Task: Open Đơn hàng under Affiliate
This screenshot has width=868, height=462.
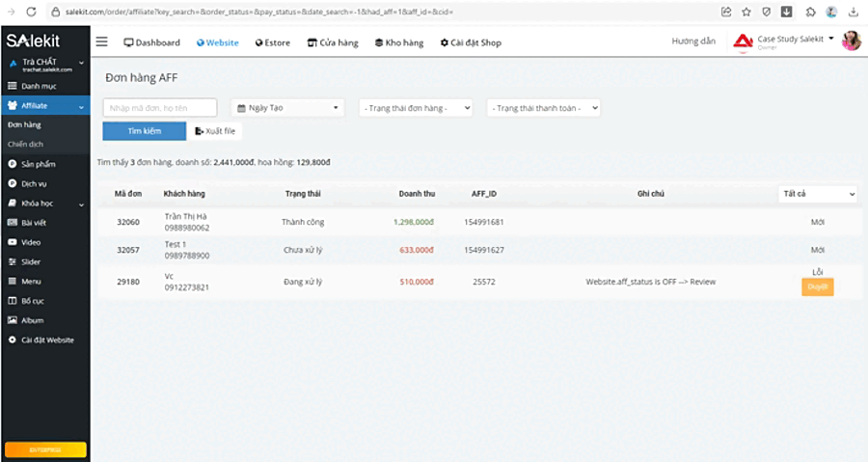Action: 24,124
